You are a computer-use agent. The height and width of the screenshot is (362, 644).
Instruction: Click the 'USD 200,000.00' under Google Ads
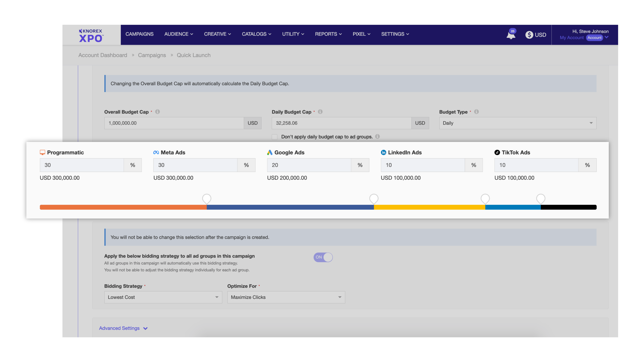click(287, 178)
